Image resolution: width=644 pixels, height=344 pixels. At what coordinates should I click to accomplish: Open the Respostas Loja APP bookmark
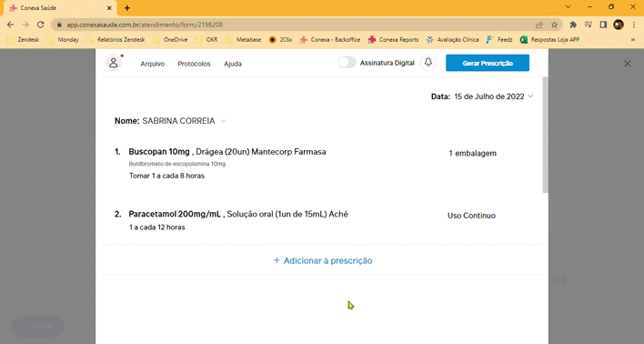click(x=550, y=40)
